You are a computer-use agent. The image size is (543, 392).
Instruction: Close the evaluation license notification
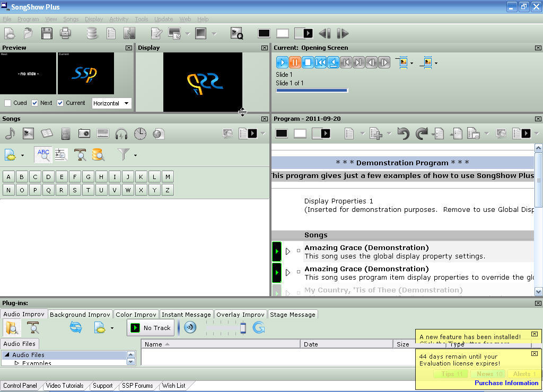pyautogui.click(x=535, y=354)
